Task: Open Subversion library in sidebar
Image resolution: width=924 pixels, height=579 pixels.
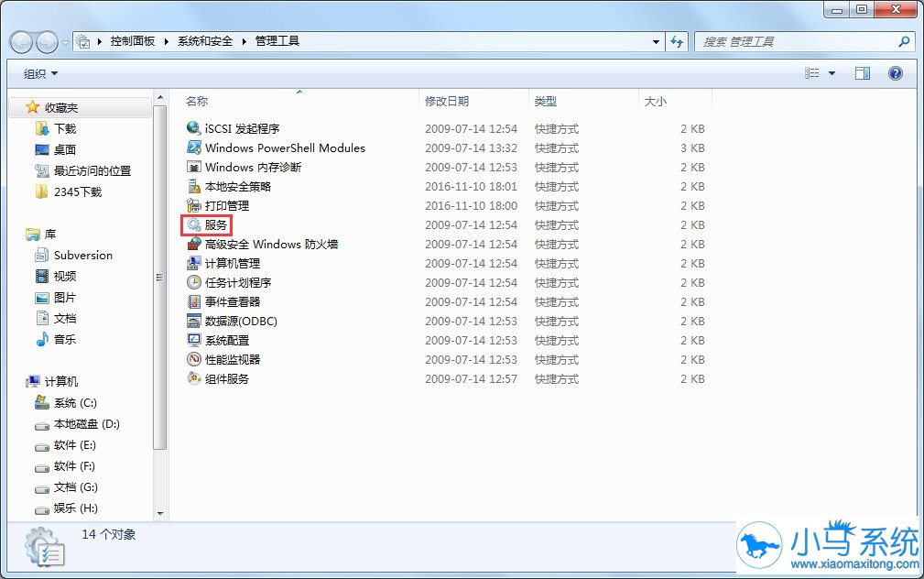Action: [x=83, y=256]
